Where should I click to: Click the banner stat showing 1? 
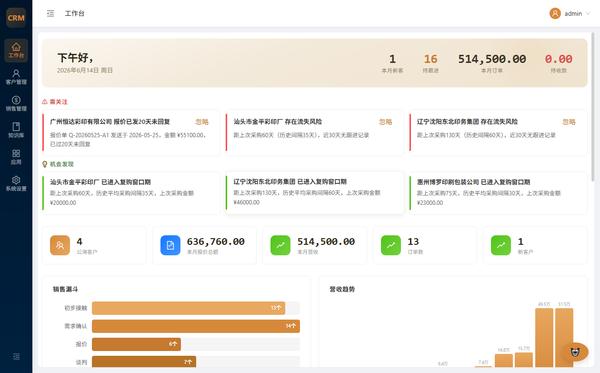click(x=392, y=63)
